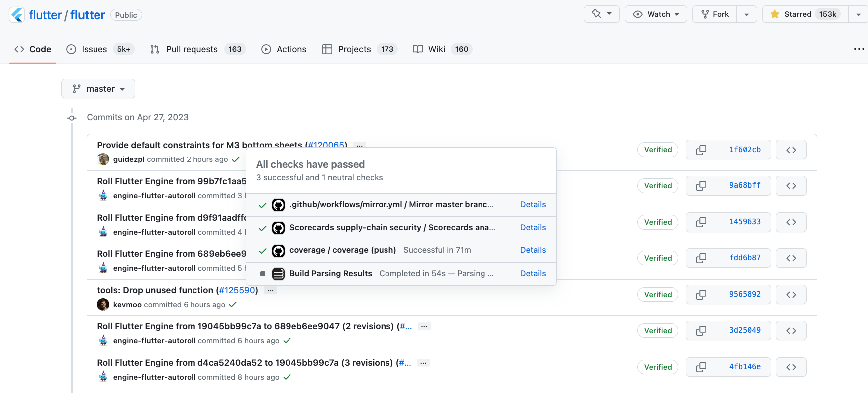Show Verified signature info for commit 9565892
The height and width of the screenshot is (393, 868).
click(x=658, y=295)
